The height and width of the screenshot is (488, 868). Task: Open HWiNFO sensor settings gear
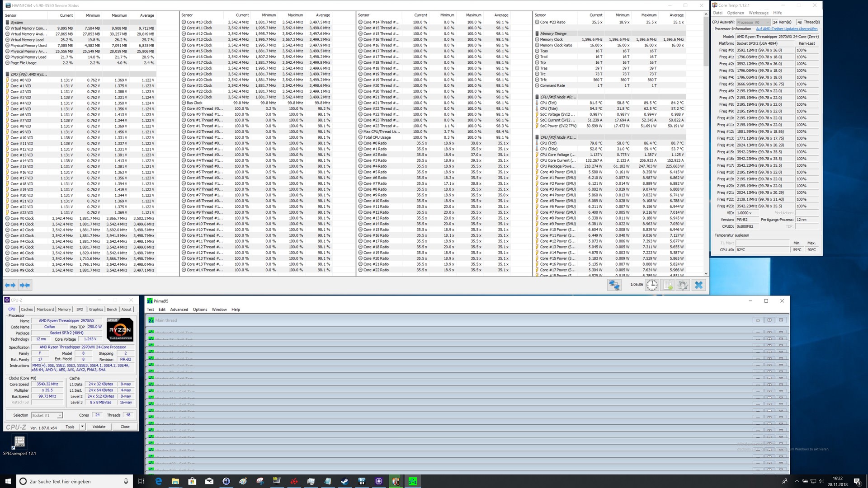pos(683,285)
